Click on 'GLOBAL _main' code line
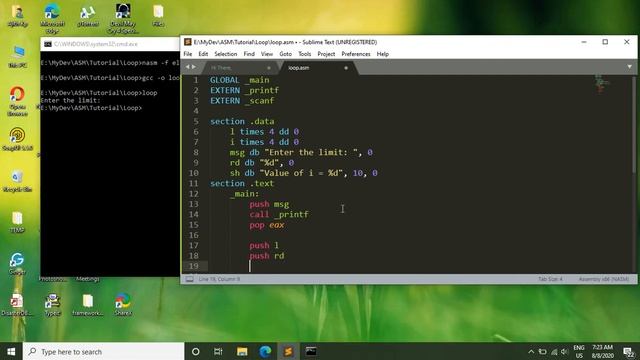This screenshot has width=640, height=360. point(240,80)
